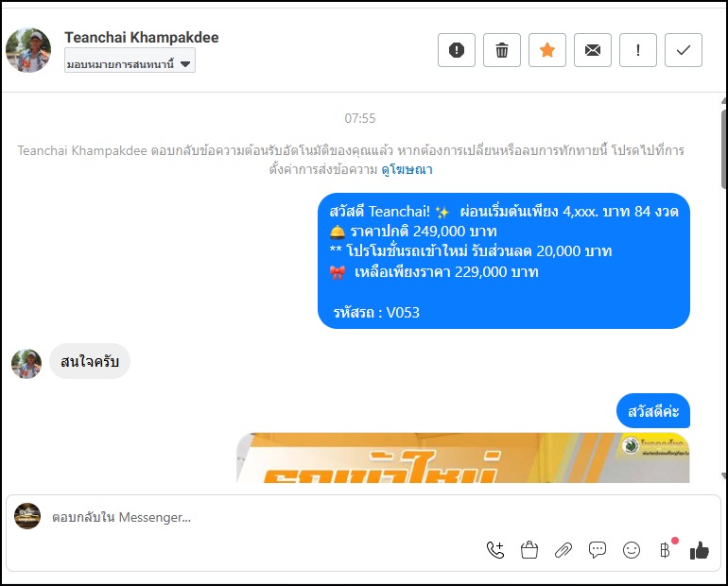Image resolution: width=728 pixels, height=586 pixels.
Task: Click the phone-plus icon to request a call
Action: (495, 550)
